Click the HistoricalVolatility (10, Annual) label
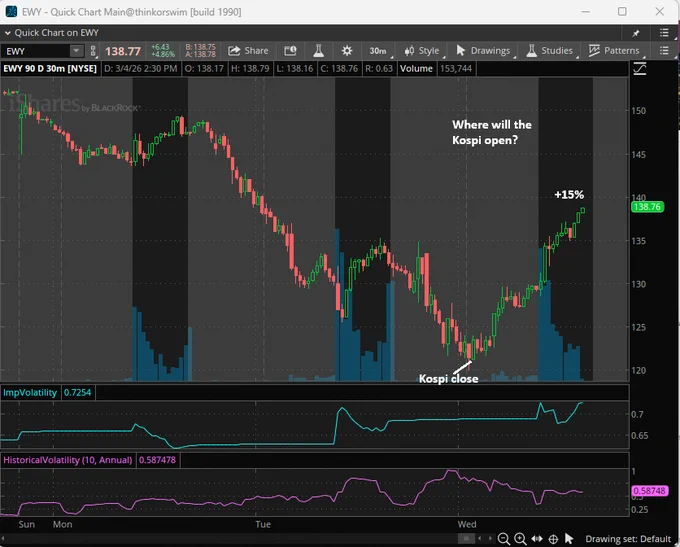 click(68, 460)
